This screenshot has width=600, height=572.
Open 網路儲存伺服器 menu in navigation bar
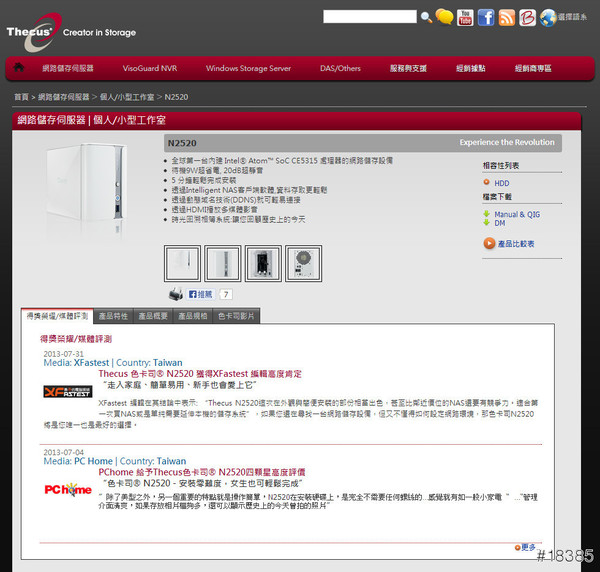click(68, 68)
